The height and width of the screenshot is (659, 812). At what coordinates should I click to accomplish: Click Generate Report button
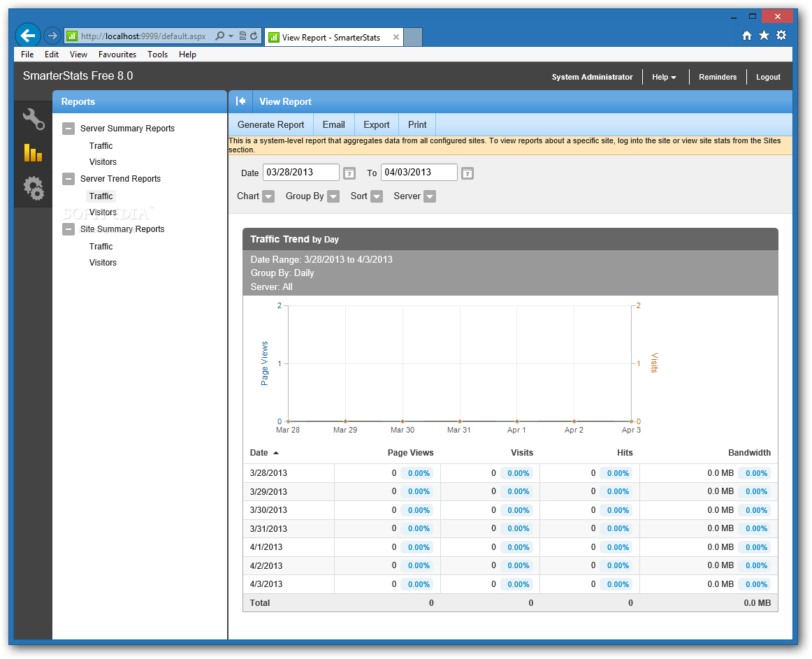[x=271, y=125]
